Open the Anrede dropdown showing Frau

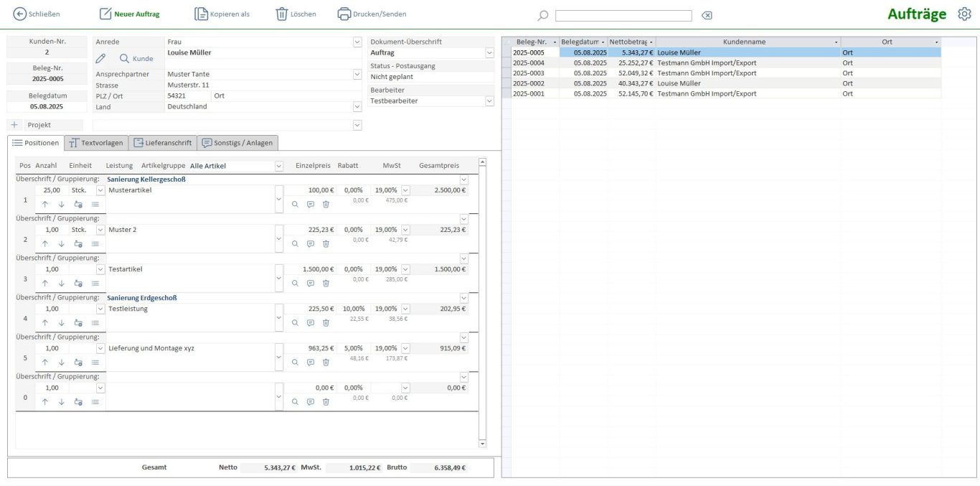[x=357, y=42]
